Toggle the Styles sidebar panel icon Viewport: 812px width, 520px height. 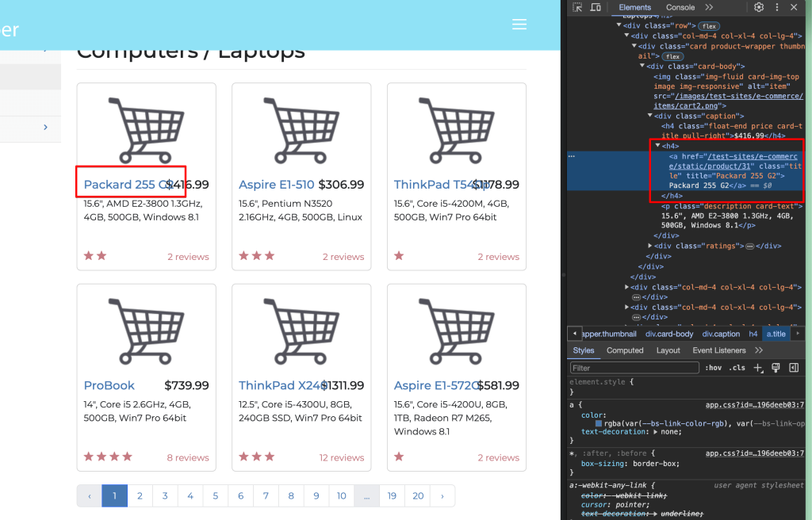tap(795, 367)
